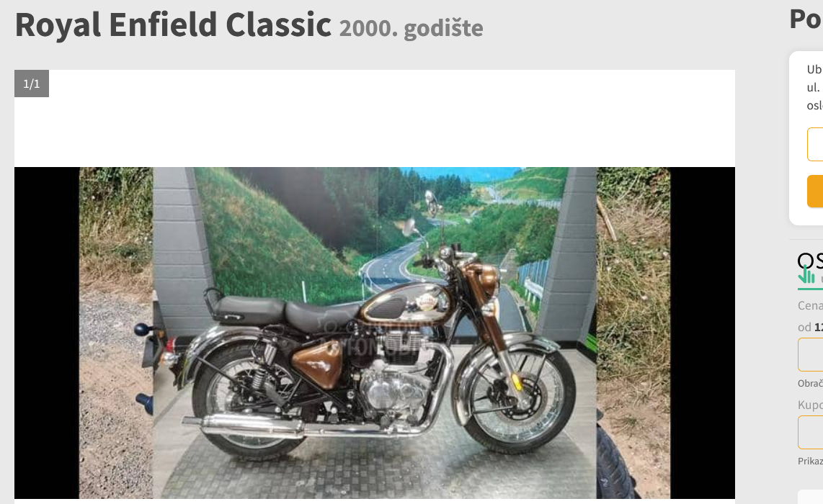The height and width of the screenshot is (504, 823).
Task: Click the green bar-chart icon by the OS logo
Action: point(806,275)
